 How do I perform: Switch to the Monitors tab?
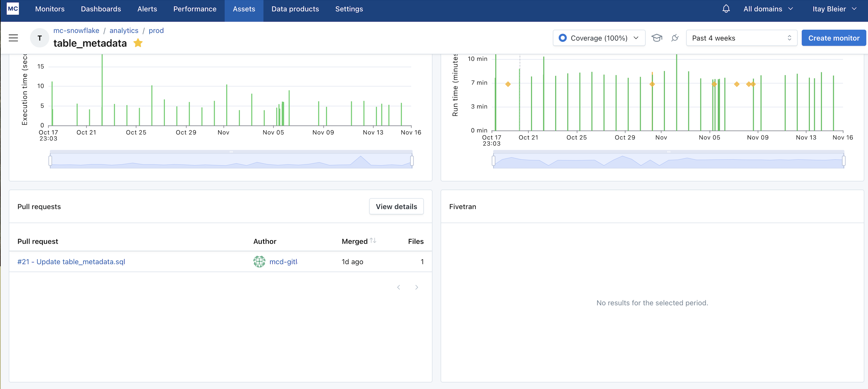pyautogui.click(x=50, y=9)
